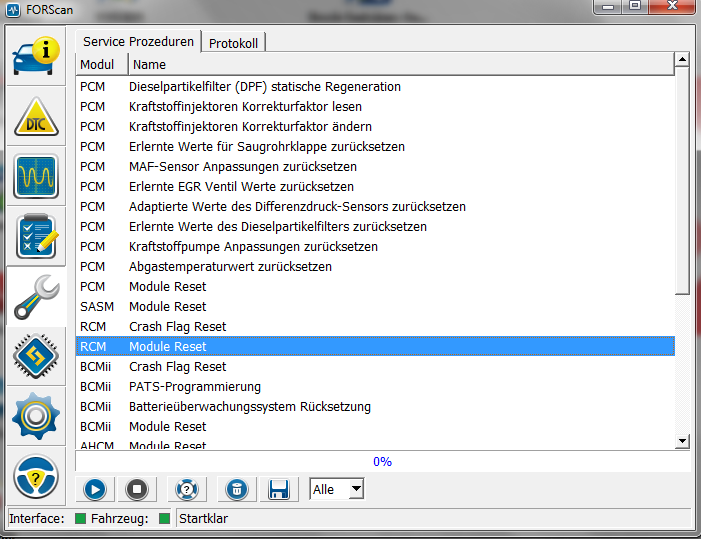Select the DPF statische Regeneration procedure
This screenshot has height=539, width=701.
tap(265, 87)
